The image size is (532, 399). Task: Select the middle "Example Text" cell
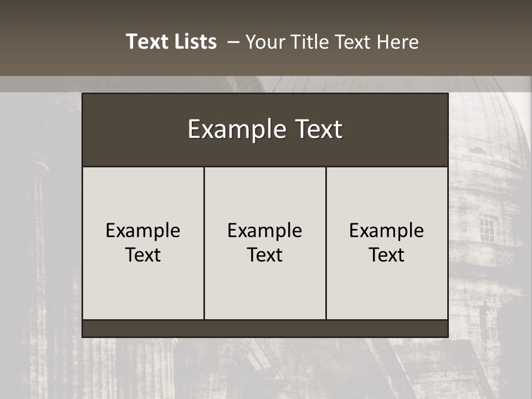click(x=265, y=243)
